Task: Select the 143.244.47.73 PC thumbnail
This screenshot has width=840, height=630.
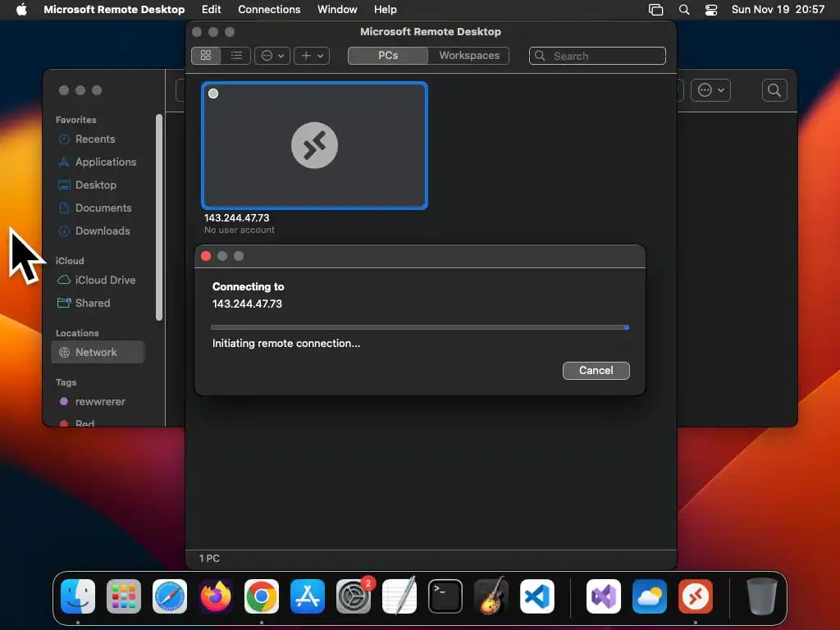Action: (x=314, y=145)
